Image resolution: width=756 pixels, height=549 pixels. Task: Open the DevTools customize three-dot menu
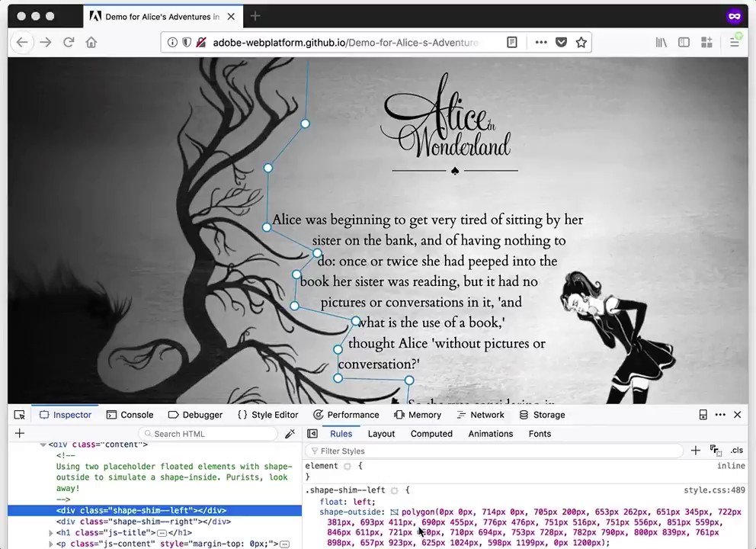pos(720,415)
